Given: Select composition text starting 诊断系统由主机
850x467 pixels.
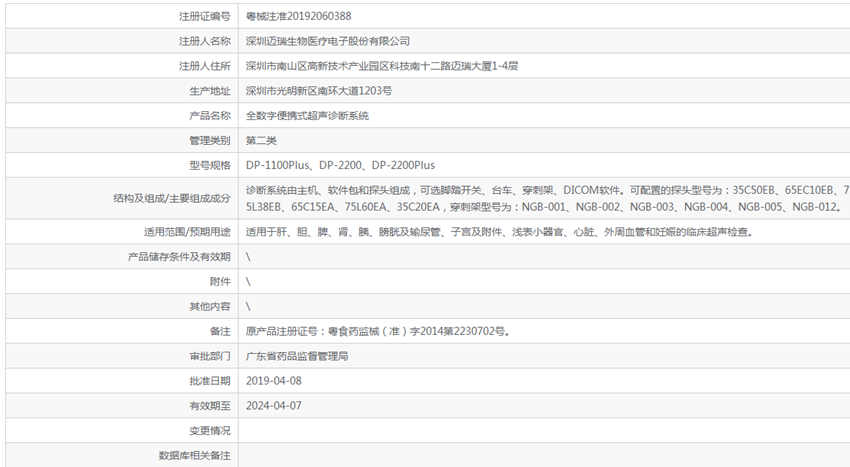Looking at the screenshot, I should point(548,199).
